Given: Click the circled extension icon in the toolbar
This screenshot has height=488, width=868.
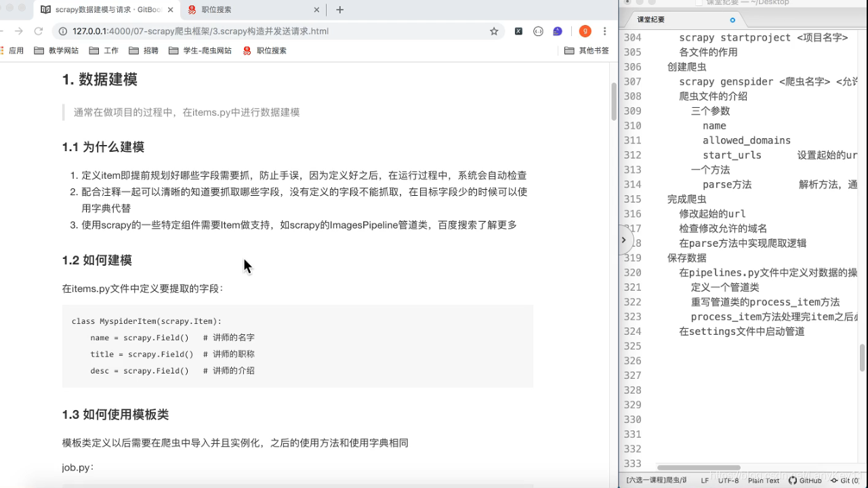Looking at the screenshot, I should pyautogui.click(x=539, y=30).
